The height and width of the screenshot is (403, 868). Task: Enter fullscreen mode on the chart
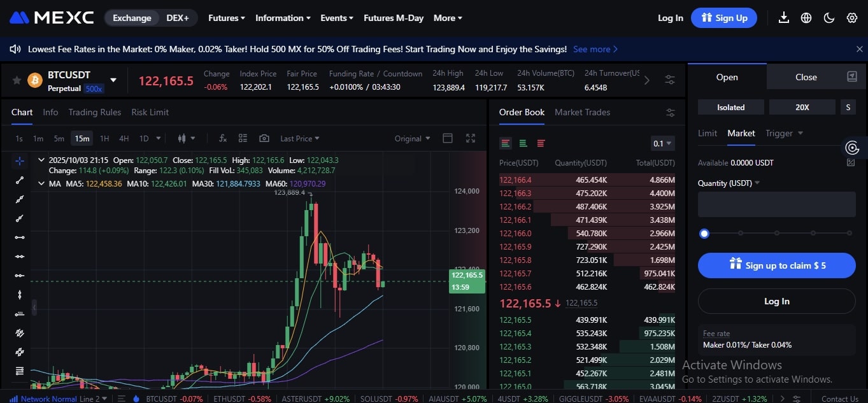[471, 138]
